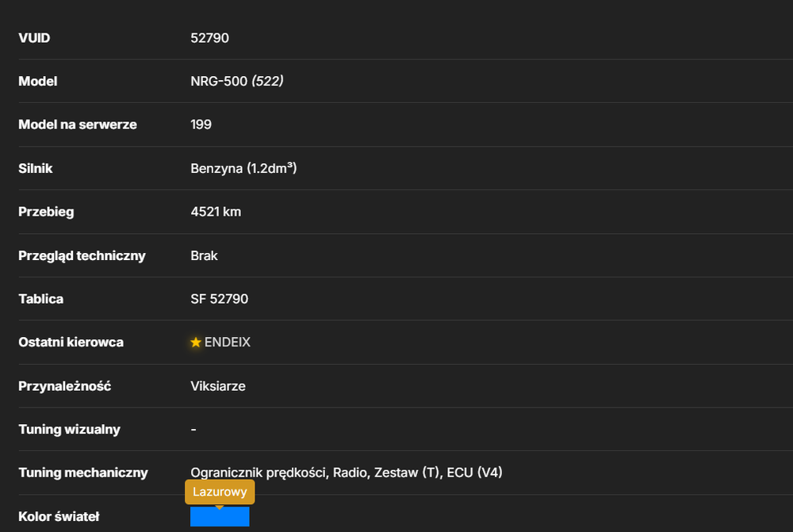
Task: Click the dash value for Tuning wizualny
Action: tap(193, 430)
